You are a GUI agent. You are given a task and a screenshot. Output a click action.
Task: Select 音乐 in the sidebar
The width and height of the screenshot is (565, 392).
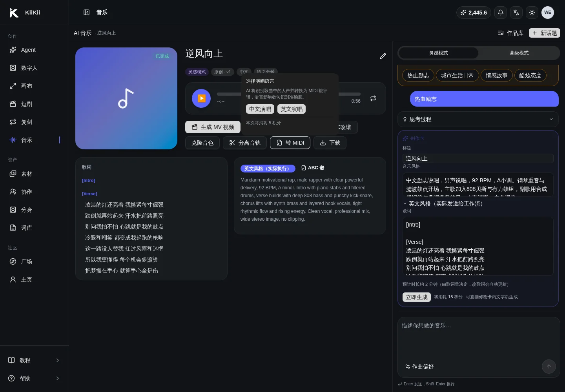34,140
